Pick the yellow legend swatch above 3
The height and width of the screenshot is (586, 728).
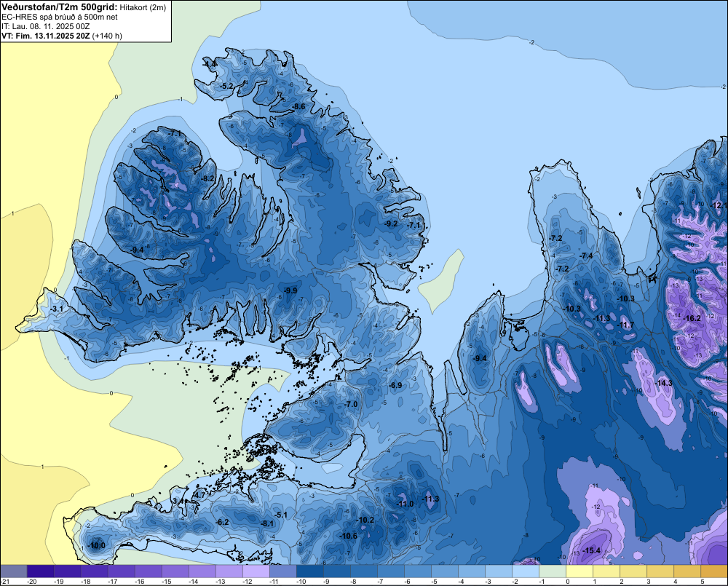point(660,571)
